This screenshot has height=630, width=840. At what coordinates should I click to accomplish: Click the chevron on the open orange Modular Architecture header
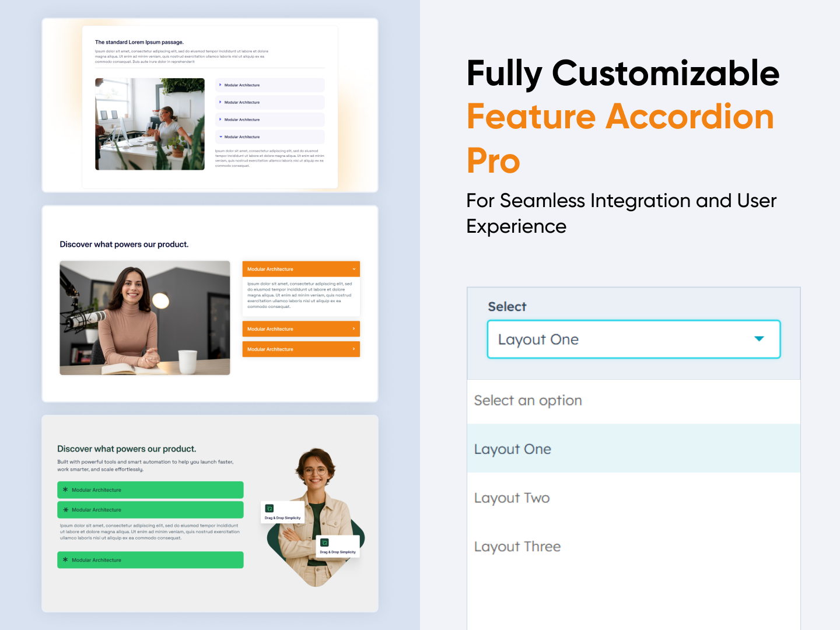(353, 269)
